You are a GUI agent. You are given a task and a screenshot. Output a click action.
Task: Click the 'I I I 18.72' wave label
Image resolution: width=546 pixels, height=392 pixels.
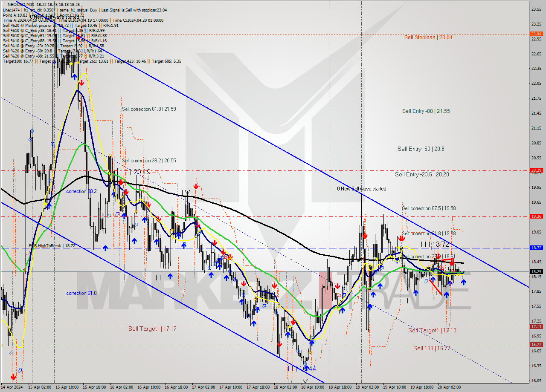(435, 245)
